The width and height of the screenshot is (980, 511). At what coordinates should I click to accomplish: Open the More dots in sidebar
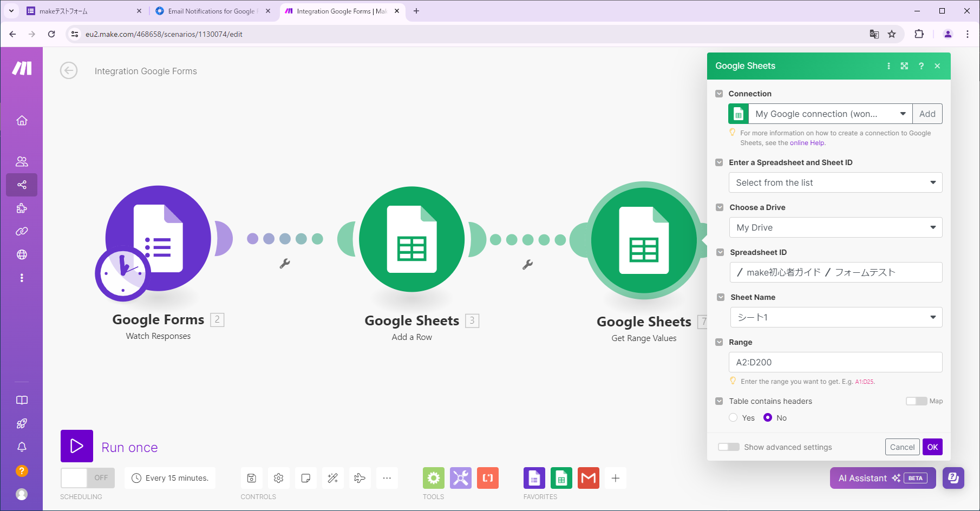22,278
